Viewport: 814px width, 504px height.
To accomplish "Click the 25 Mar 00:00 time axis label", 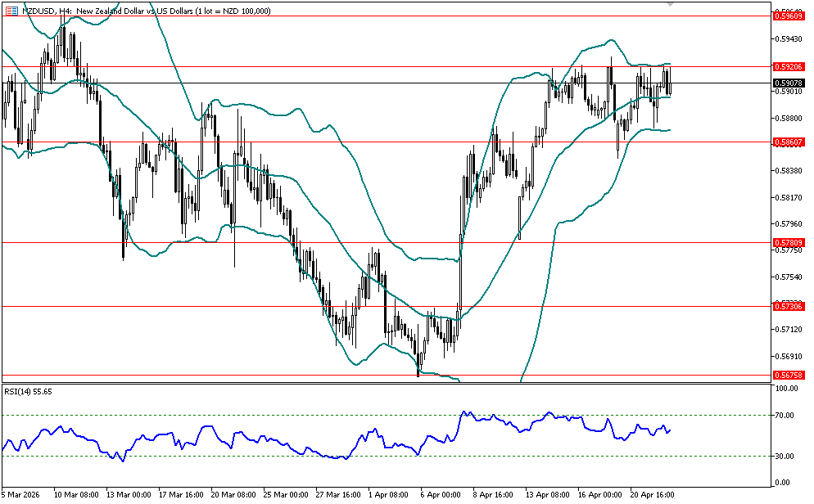I will click(287, 495).
